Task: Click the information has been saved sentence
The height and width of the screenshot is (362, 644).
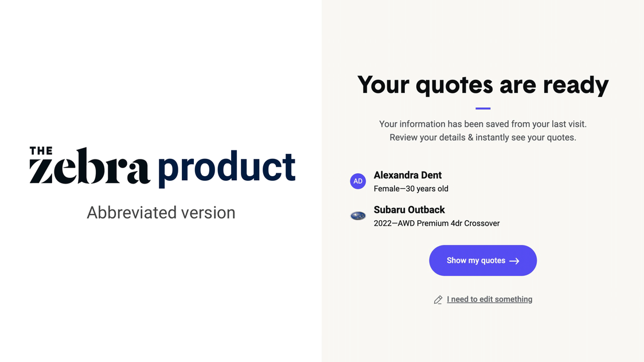Action: (x=482, y=124)
